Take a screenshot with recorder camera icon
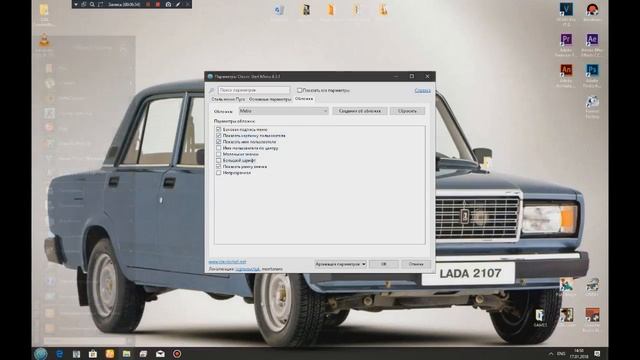Screen dimensions: 640x360 168,4
